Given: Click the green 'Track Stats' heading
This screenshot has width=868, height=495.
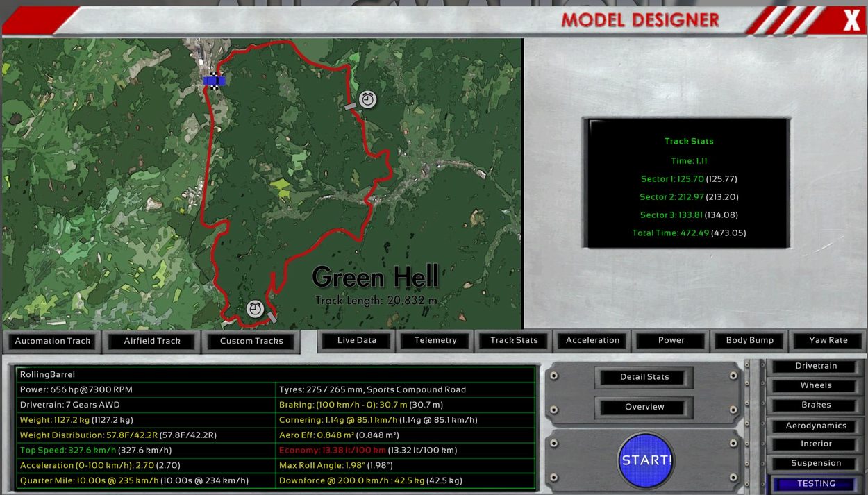Looking at the screenshot, I should point(689,141).
